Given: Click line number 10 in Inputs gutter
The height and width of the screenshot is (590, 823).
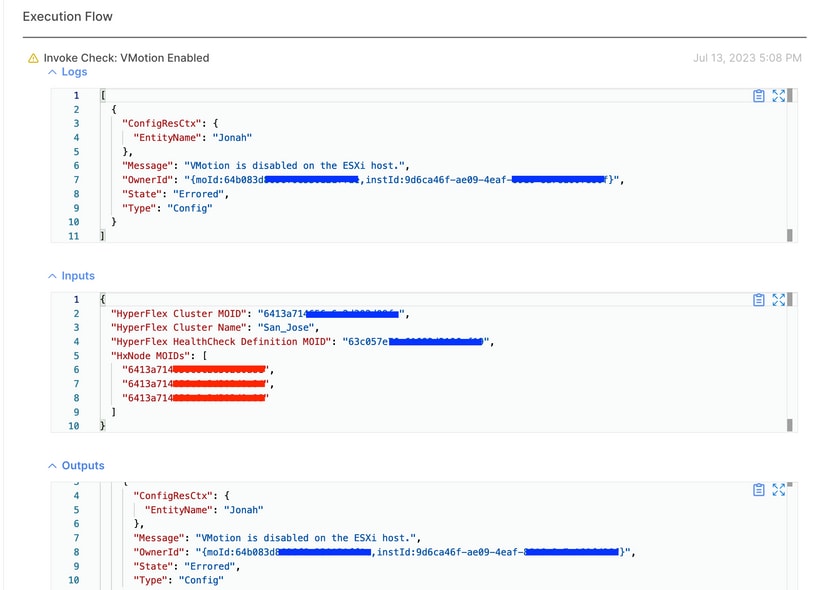Looking at the screenshot, I should (73, 426).
